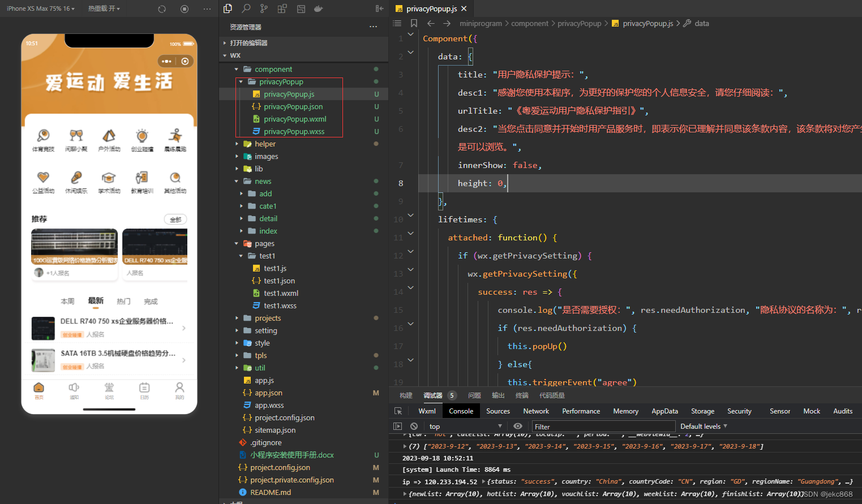Close the privacyPopup.js editor tab
This screenshot has height=504, width=862.
click(x=464, y=8)
